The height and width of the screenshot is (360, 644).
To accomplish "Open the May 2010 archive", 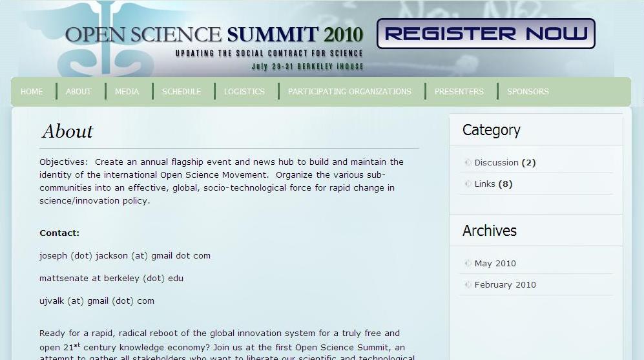I will click(x=495, y=264).
